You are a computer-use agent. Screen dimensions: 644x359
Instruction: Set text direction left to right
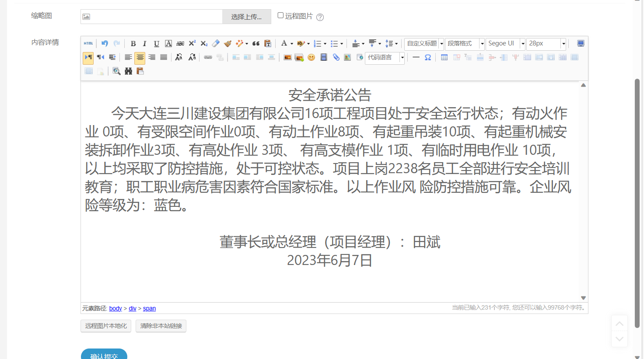(x=88, y=57)
